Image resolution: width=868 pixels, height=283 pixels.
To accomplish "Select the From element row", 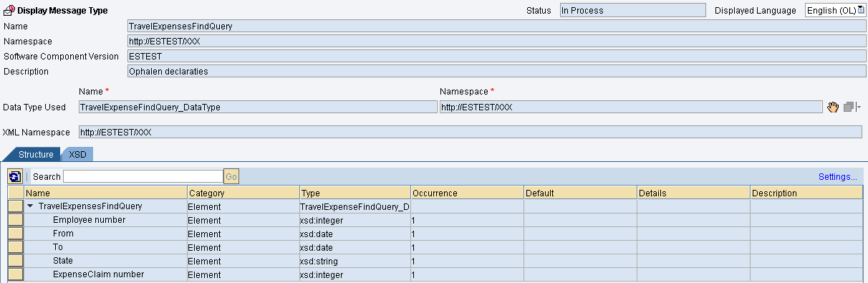I will click(x=443, y=234).
